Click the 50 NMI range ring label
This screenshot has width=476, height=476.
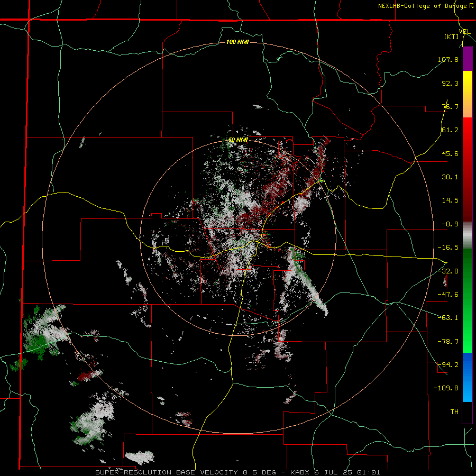(x=238, y=140)
